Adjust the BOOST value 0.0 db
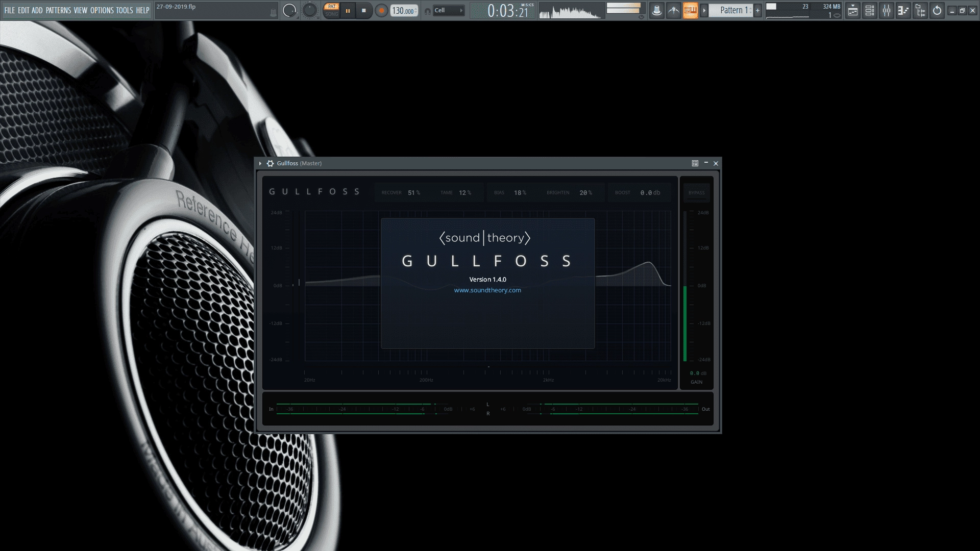This screenshot has width=980, height=551. click(x=650, y=193)
